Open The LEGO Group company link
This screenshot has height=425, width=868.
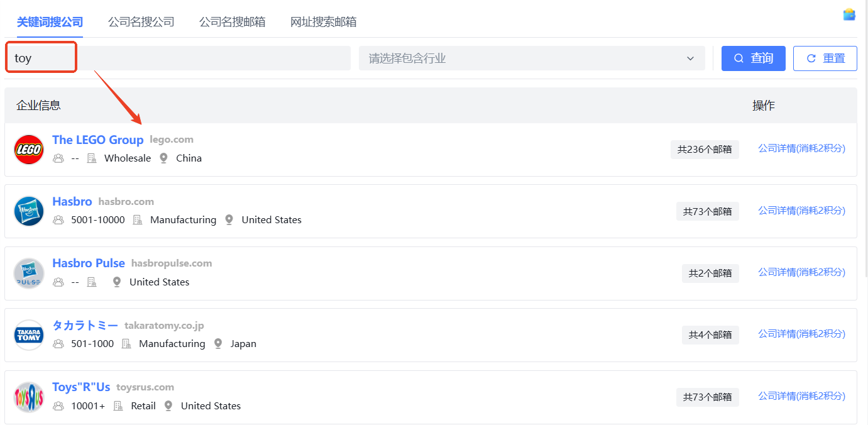(x=98, y=140)
